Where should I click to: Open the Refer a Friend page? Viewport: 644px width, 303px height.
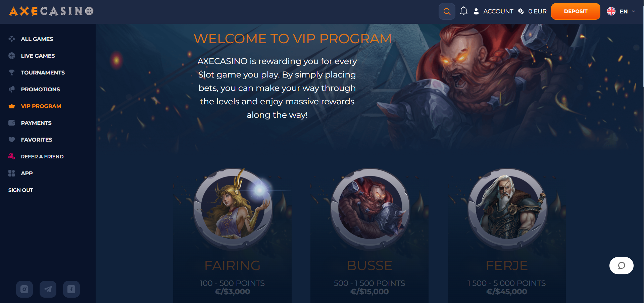pyautogui.click(x=42, y=156)
